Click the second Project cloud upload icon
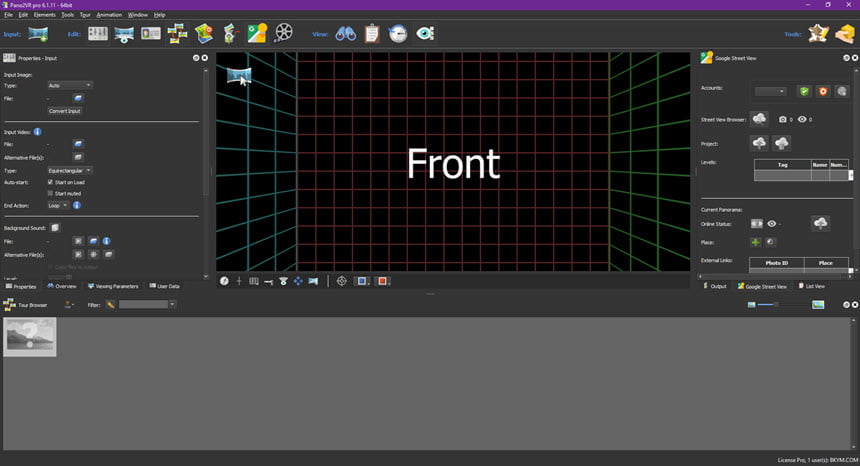The width and height of the screenshot is (860, 466). click(x=782, y=143)
